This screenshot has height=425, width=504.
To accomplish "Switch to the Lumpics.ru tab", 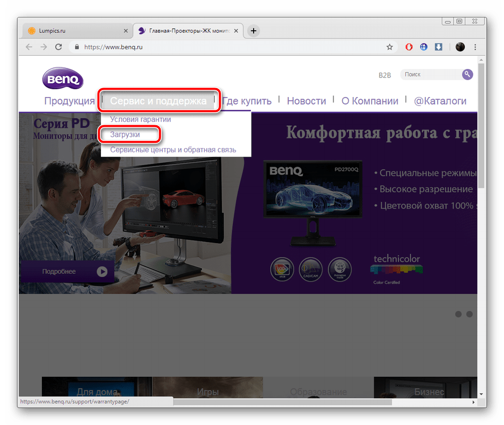I will pyautogui.click(x=74, y=31).
